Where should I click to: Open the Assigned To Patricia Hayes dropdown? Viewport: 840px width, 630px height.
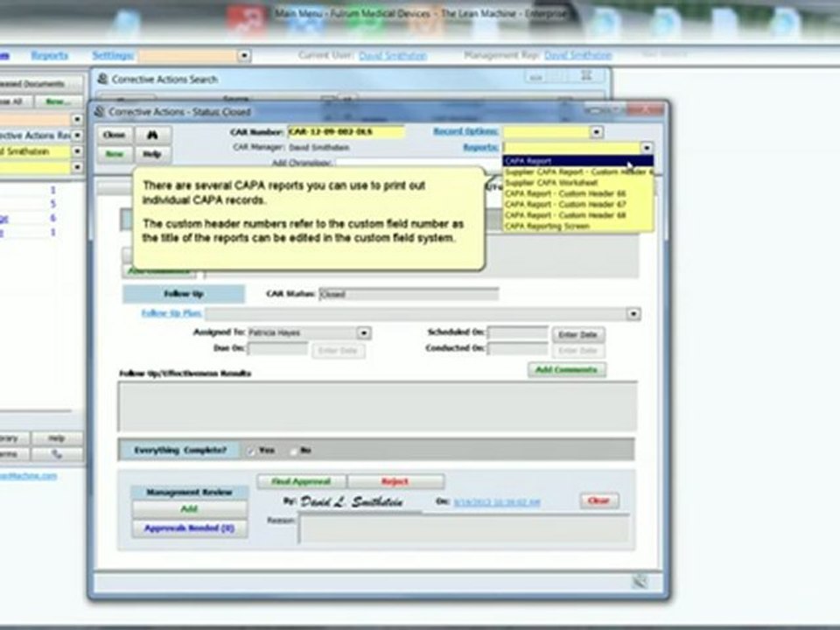click(364, 333)
